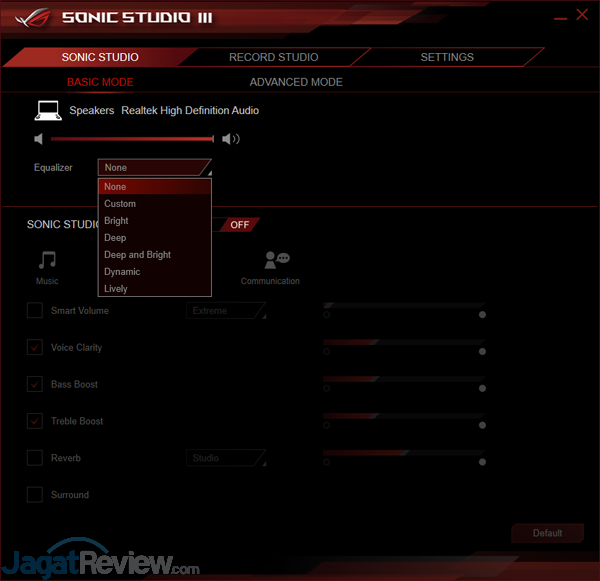
Task: Click the Equalizer label
Action: [x=53, y=168]
